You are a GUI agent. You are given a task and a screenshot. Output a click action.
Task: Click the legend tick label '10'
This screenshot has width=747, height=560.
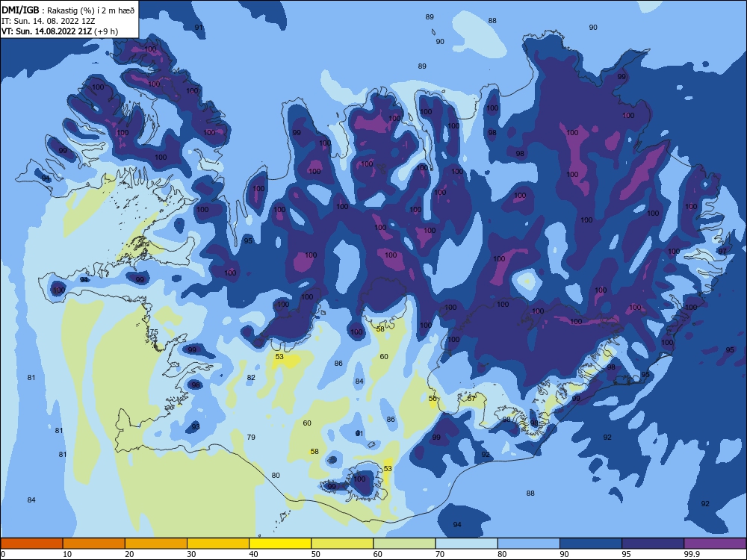click(67, 554)
